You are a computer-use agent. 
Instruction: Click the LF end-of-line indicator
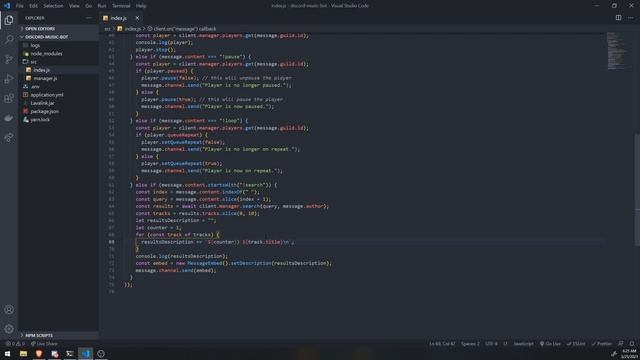coord(505,344)
